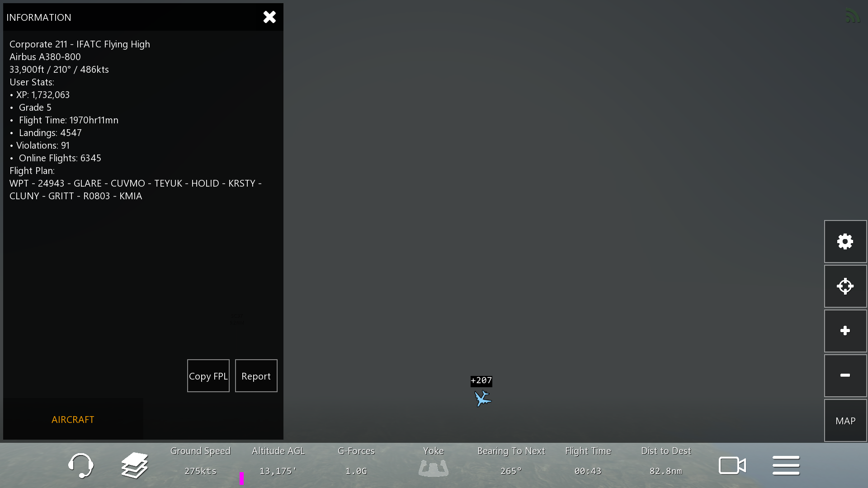Image resolution: width=868 pixels, height=488 pixels.
Task: Report this pilot
Action: click(256, 376)
